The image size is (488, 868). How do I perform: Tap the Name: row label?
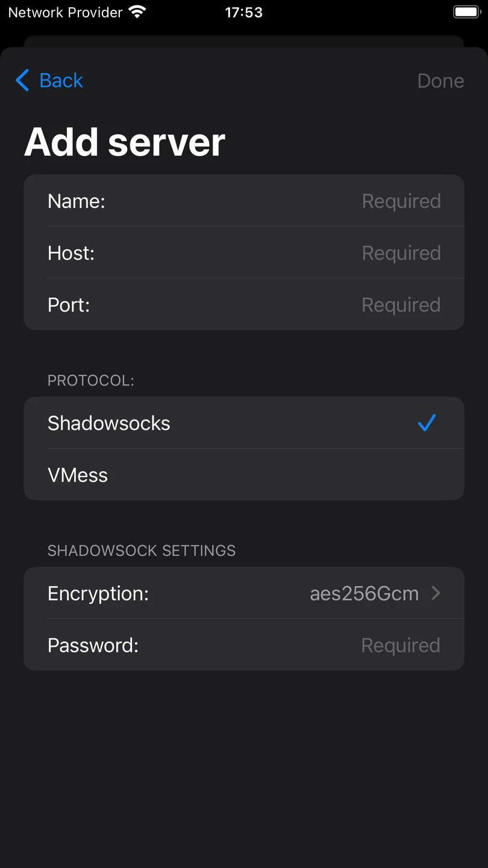pyautogui.click(x=77, y=201)
